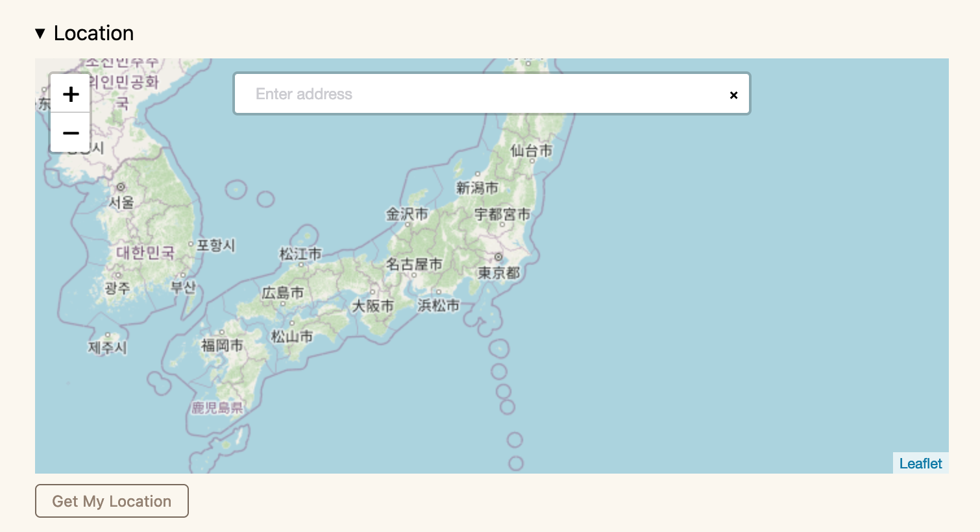Image resolution: width=980 pixels, height=532 pixels.
Task: Zoom out the map with minus button
Action: (71, 133)
